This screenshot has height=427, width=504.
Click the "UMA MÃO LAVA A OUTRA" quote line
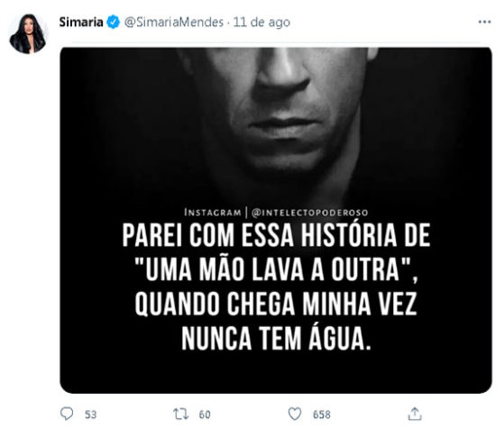point(276,269)
